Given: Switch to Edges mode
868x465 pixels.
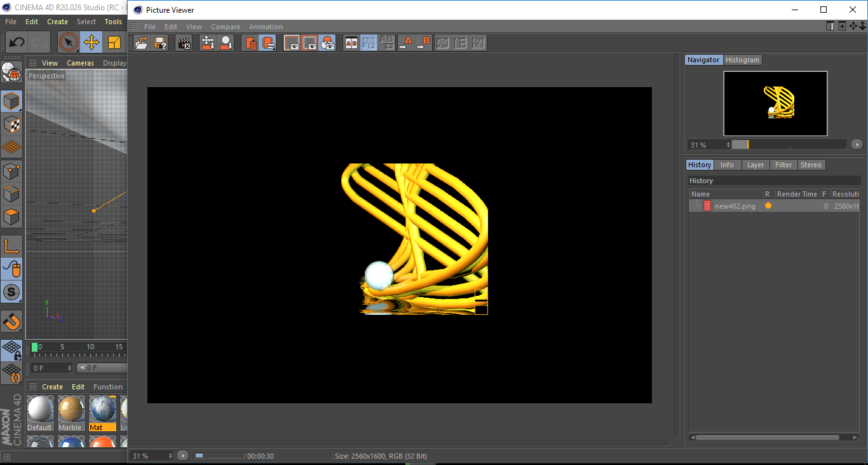Looking at the screenshot, I should point(11,193).
